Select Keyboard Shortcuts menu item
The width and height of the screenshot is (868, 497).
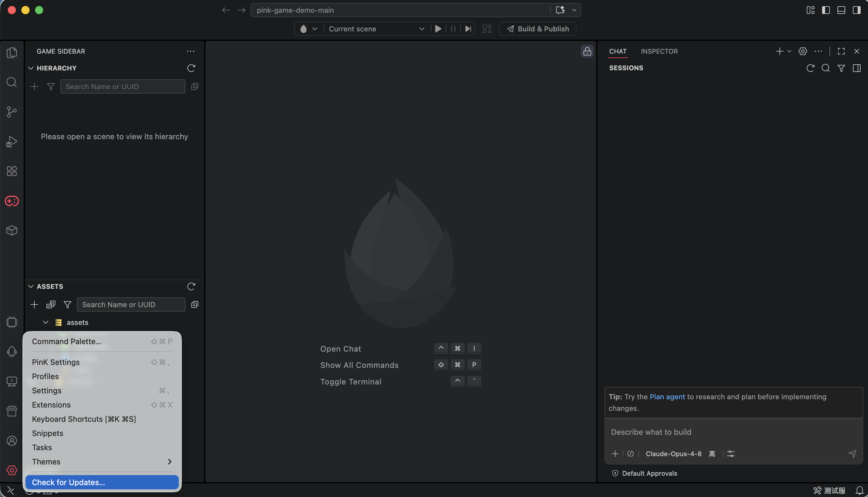pos(102,419)
